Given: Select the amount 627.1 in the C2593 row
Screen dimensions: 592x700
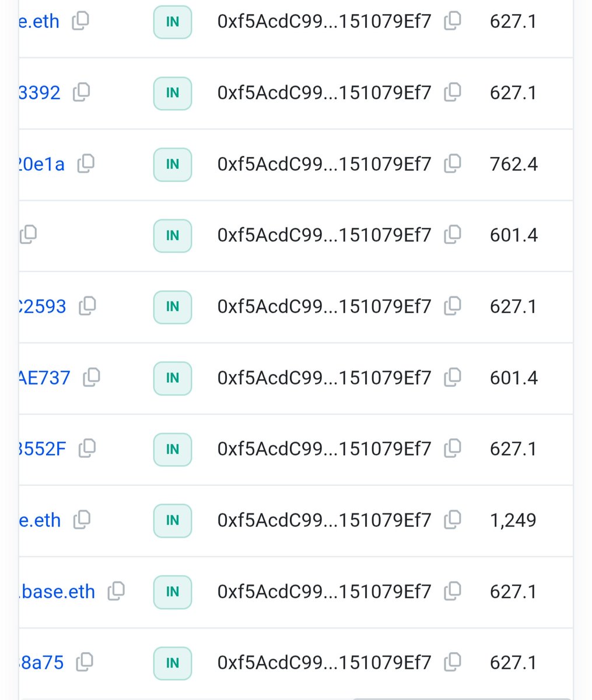Looking at the screenshot, I should point(513,306).
